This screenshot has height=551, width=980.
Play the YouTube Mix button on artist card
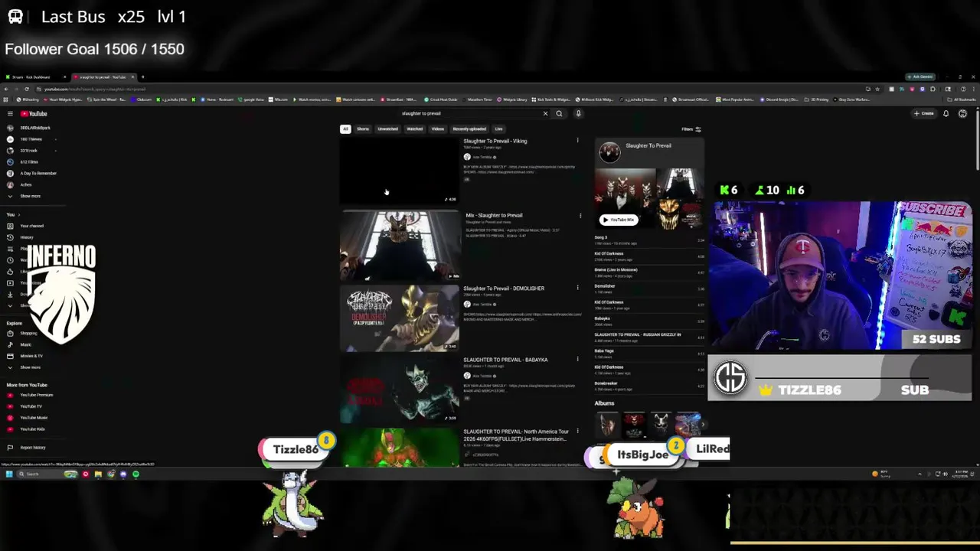[x=619, y=220]
